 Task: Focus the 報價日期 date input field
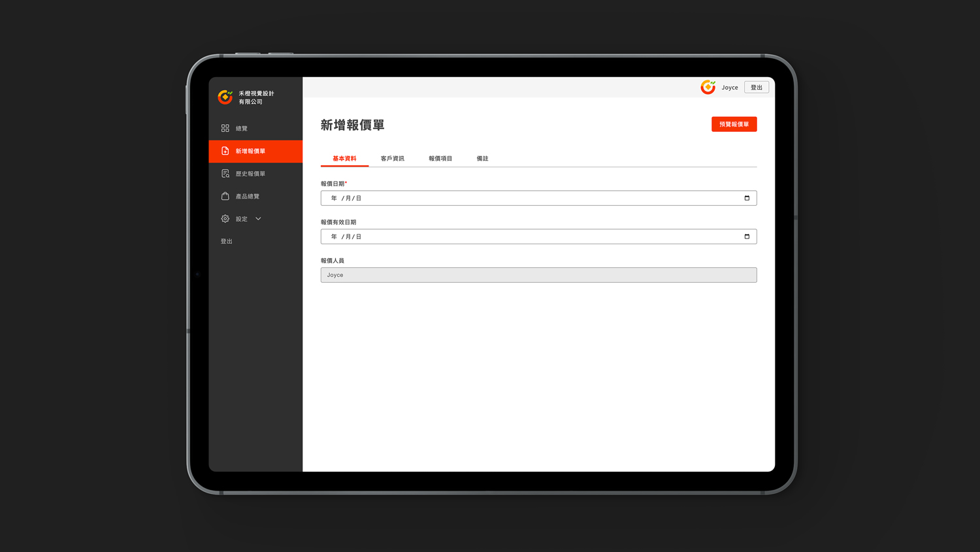click(x=523, y=198)
